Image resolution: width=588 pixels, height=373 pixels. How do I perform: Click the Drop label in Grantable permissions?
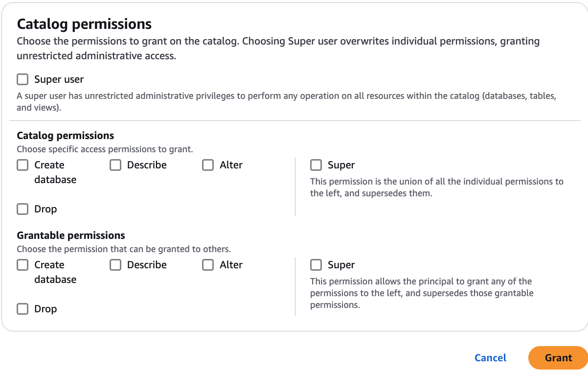(45, 309)
